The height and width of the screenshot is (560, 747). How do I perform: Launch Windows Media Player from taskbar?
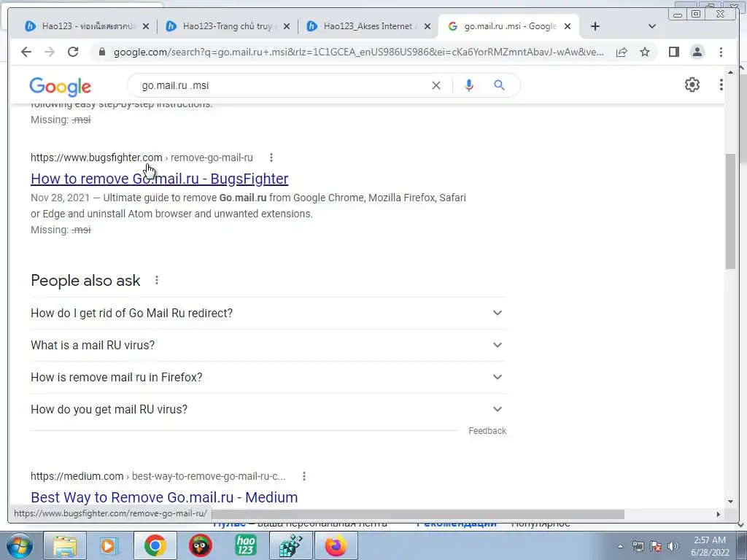point(108,545)
